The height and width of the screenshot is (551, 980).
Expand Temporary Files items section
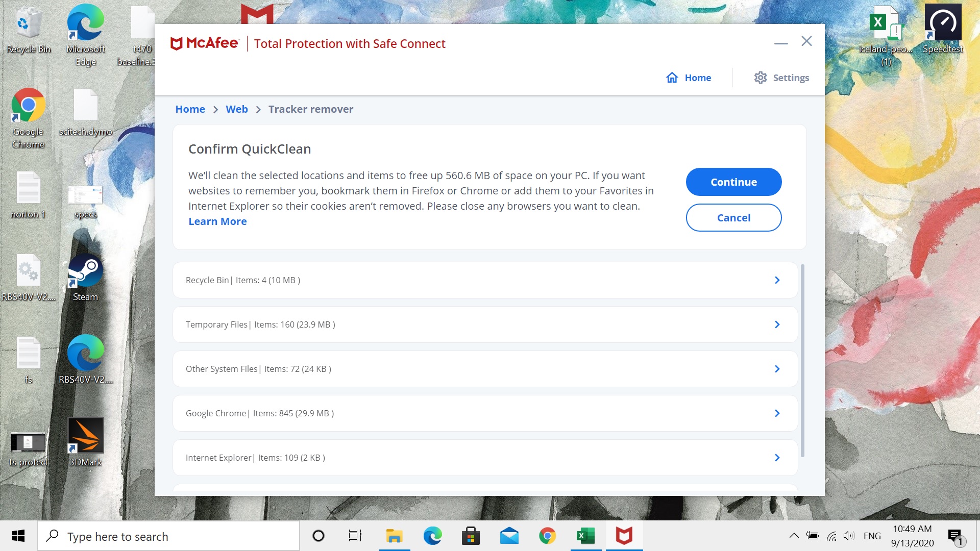click(777, 324)
